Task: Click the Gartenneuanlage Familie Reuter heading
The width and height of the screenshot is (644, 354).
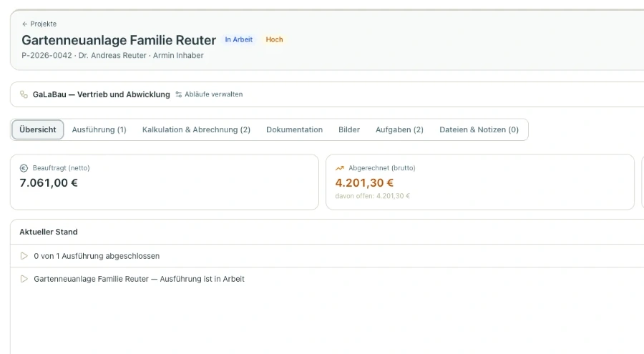Action: pos(119,40)
